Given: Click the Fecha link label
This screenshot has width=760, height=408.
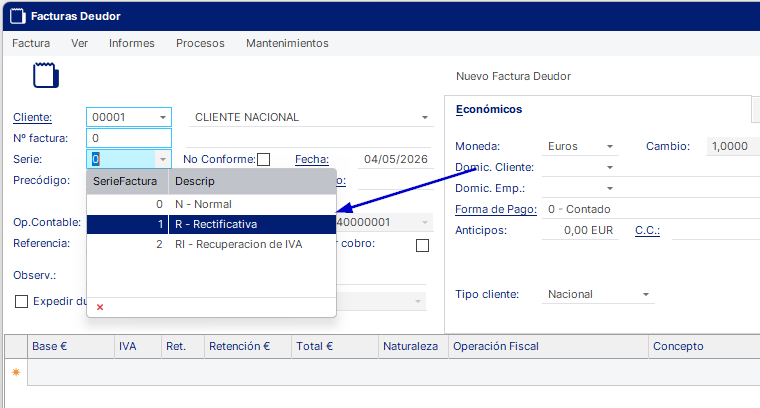Looking at the screenshot, I should coord(312,159).
